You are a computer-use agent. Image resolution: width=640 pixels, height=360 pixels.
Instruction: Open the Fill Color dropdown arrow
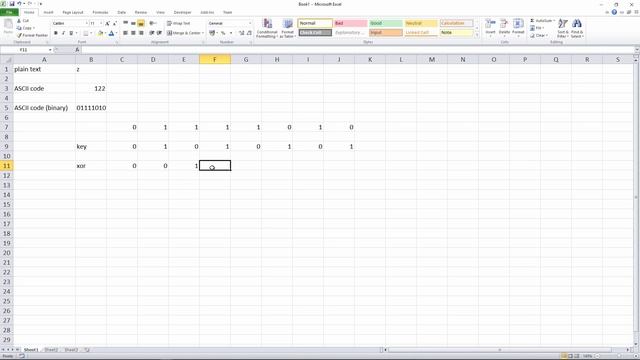105,33
